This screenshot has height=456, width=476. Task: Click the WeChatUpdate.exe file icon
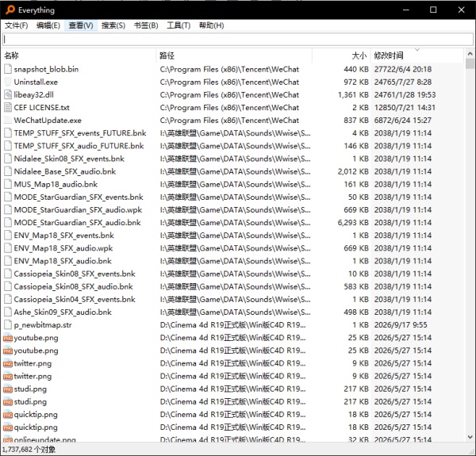[x=8, y=120]
